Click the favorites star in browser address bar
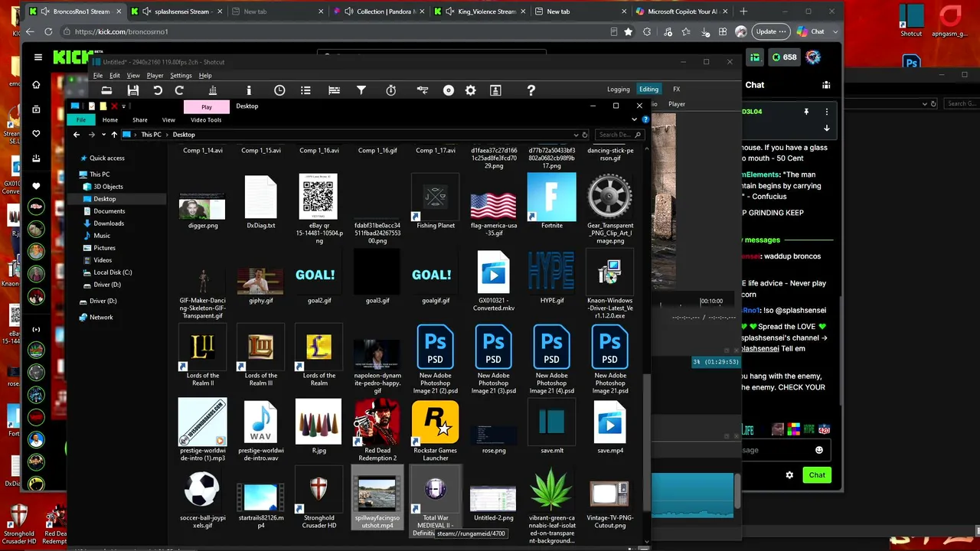980x551 pixels. click(629, 31)
